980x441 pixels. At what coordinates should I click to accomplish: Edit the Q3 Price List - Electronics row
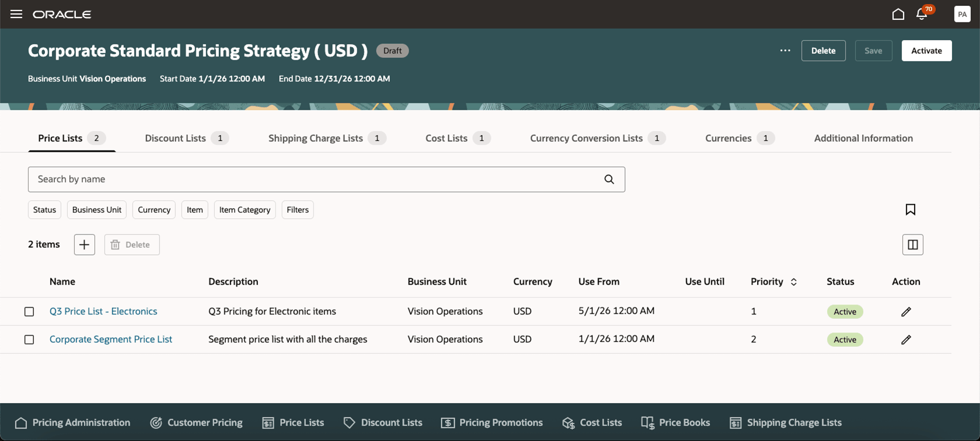point(906,311)
